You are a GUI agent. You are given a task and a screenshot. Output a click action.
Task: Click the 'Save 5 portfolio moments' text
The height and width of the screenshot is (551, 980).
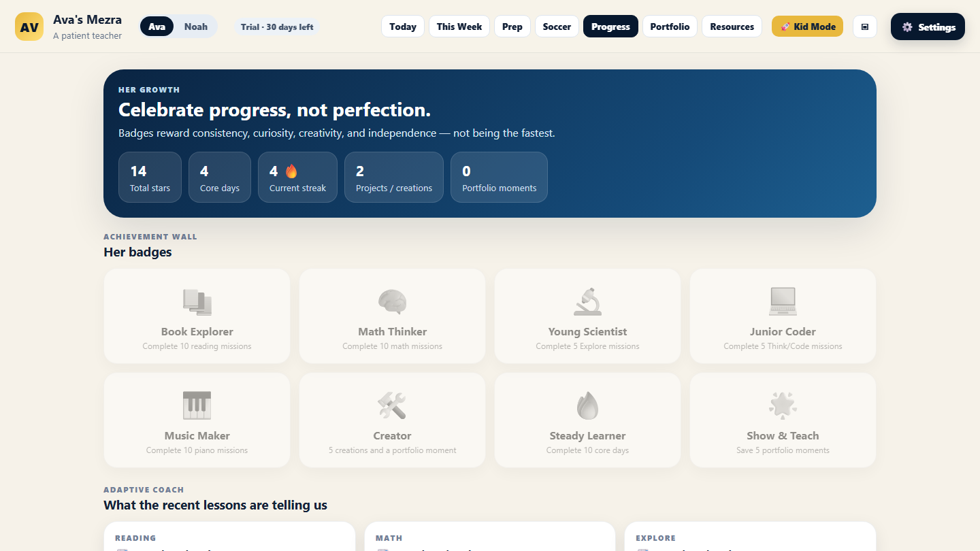tap(783, 450)
